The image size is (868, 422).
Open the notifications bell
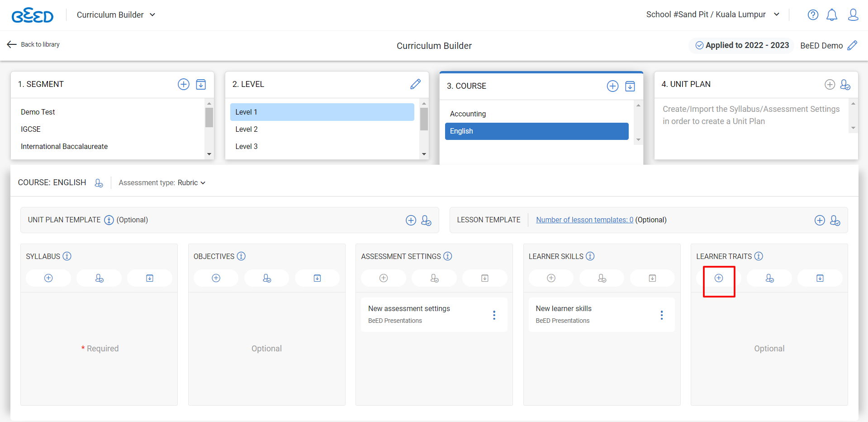[x=832, y=15]
